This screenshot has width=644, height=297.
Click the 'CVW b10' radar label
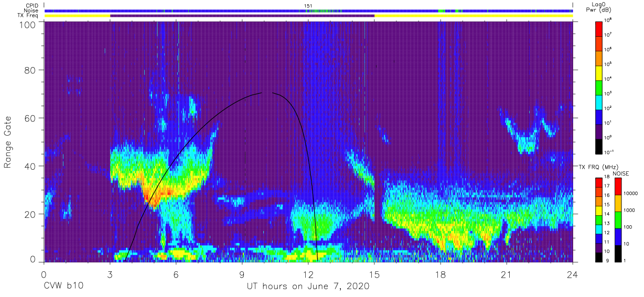[x=63, y=287]
